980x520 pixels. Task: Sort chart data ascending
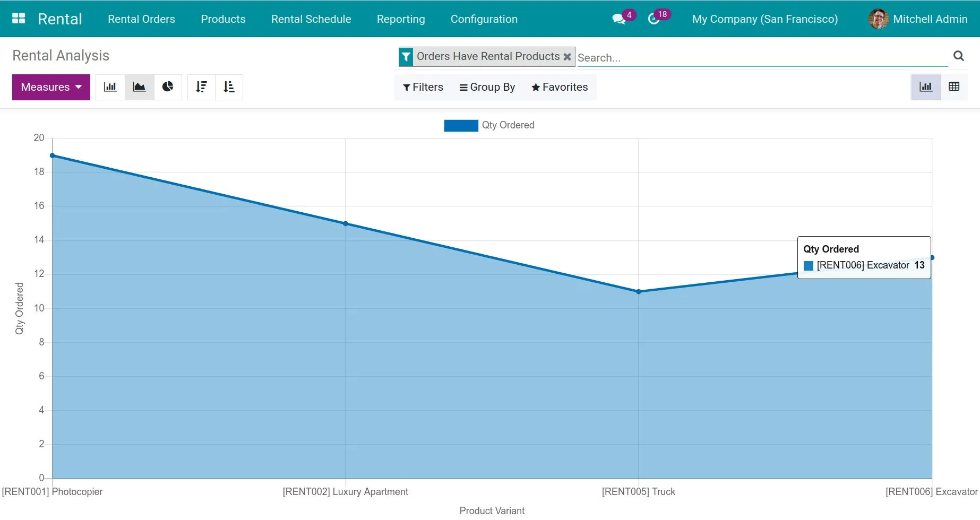pyautogui.click(x=229, y=87)
